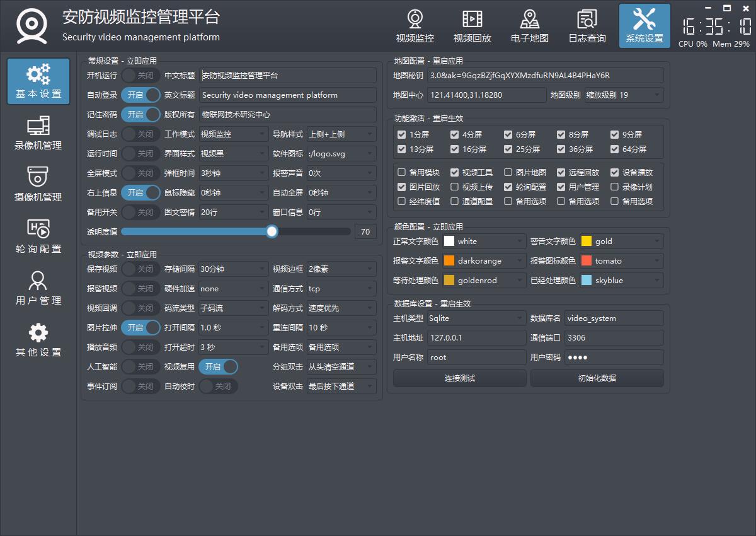Select 摄像机管理 camera management in sidebar
Screen dimensions: 756x536
pyautogui.click(x=38, y=185)
